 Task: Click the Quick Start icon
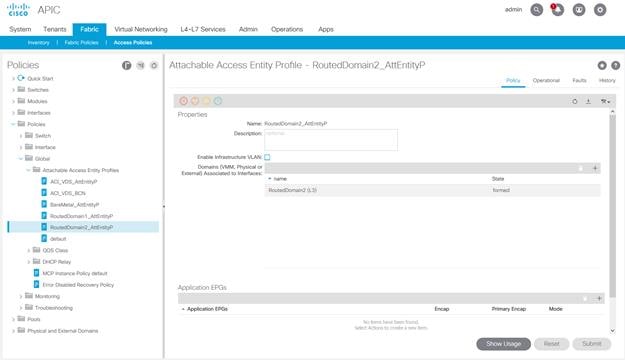21,78
